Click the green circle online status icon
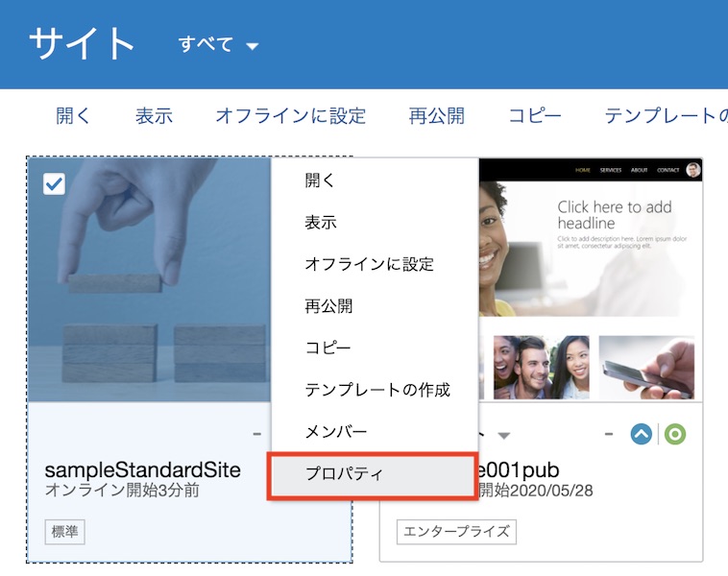This screenshot has height=576, width=728. pyautogui.click(x=675, y=435)
